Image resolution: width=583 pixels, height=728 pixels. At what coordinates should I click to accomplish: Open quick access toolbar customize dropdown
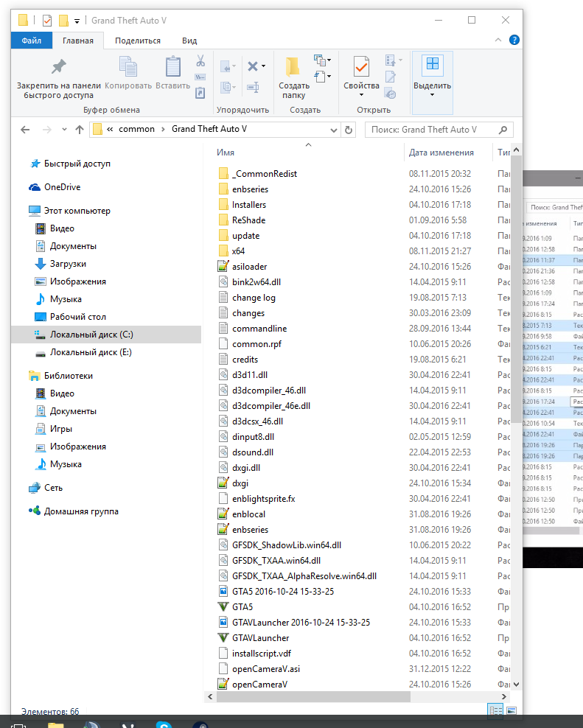(x=77, y=21)
